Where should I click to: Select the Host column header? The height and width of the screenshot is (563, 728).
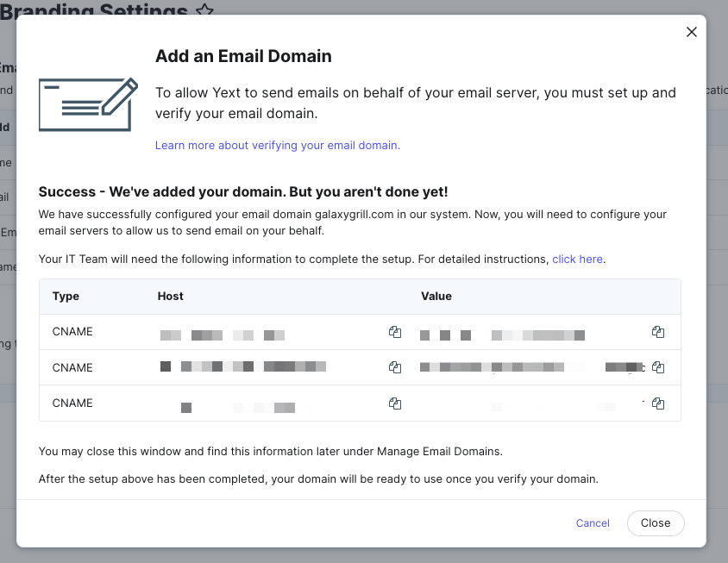click(170, 296)
